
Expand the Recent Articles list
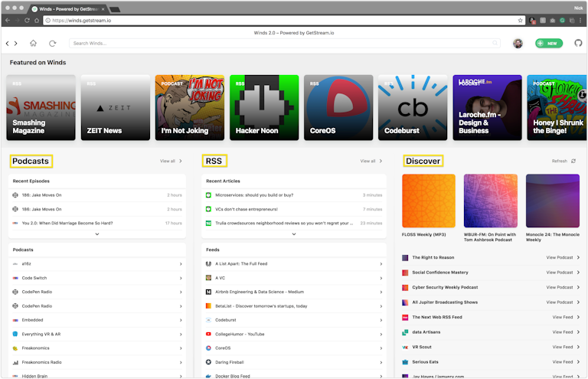294,234
